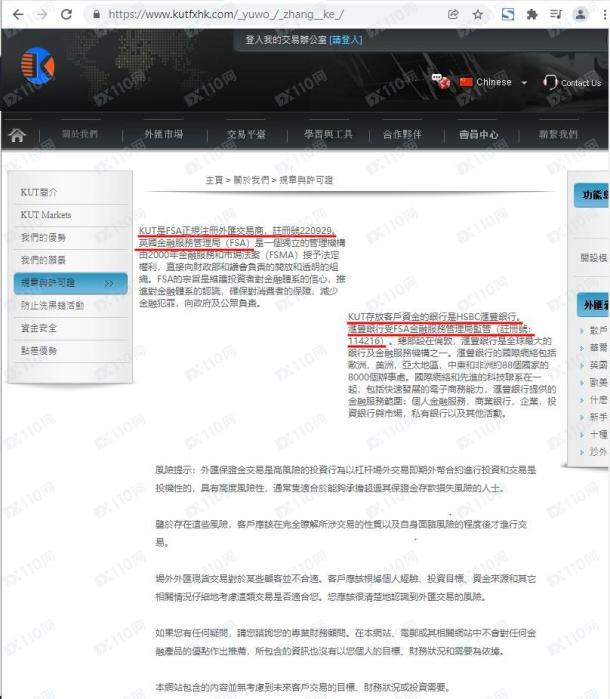Open the 交易平臺 navigation menu
The width and height of the screenshot is (610, 699).
click(x=246, y=134)
